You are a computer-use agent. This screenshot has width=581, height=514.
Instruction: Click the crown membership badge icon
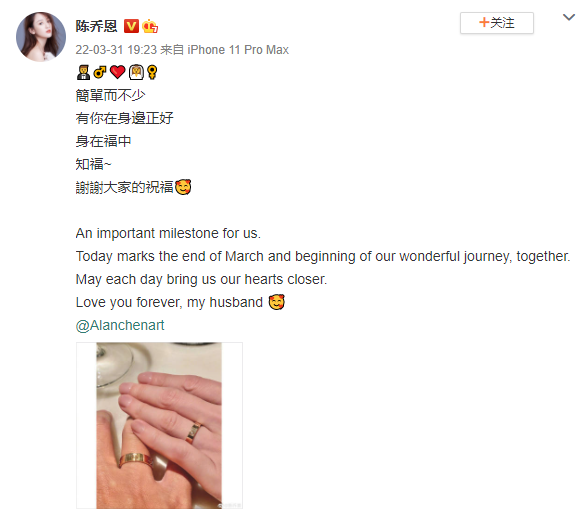[150, 26]
